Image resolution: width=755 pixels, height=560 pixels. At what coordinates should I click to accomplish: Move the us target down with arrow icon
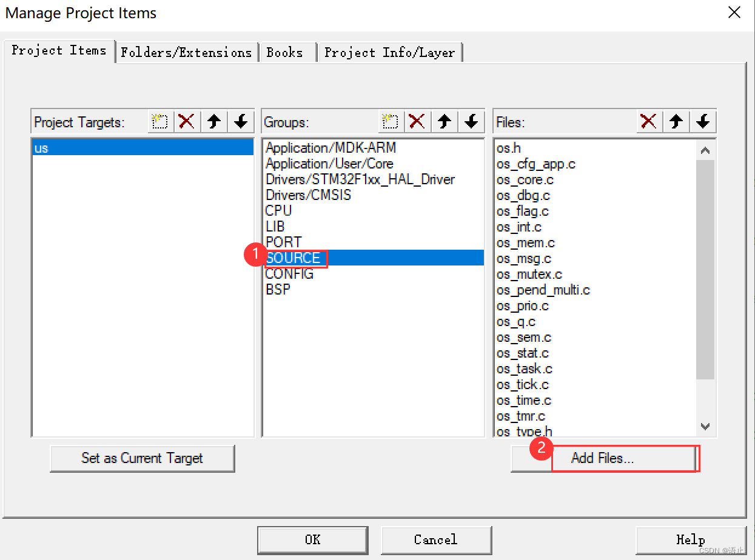[x=240, y=121]
